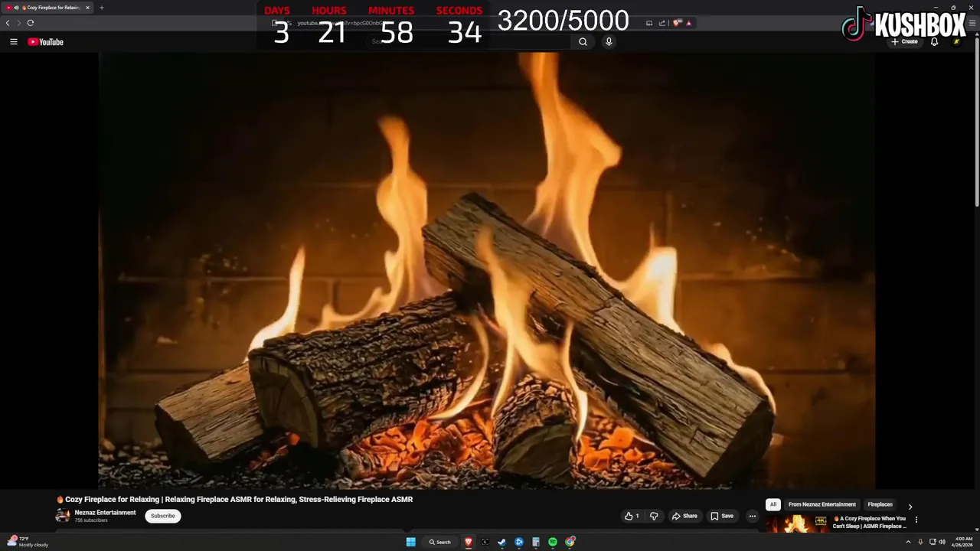Open the weather widget showing 72°F
Screen dimensions: 980x551
coord(28,542)
